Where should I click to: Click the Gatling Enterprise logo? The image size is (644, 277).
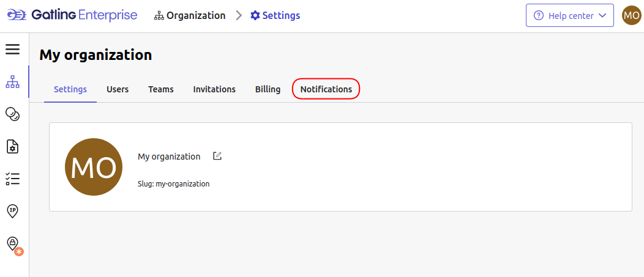72,16
